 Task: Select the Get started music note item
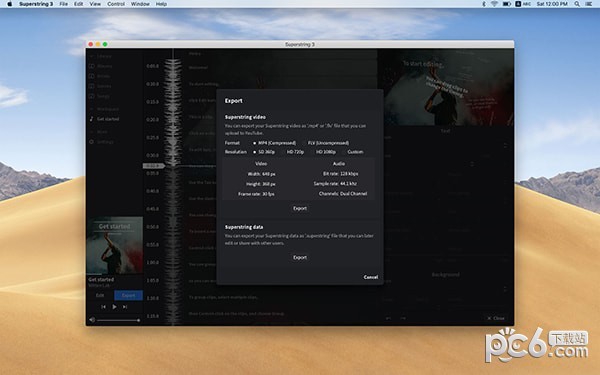[104, 119]
